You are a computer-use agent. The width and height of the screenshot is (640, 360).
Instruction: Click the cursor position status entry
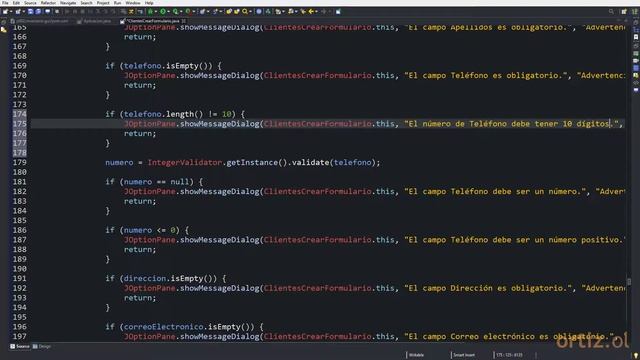tap(509, 355)
